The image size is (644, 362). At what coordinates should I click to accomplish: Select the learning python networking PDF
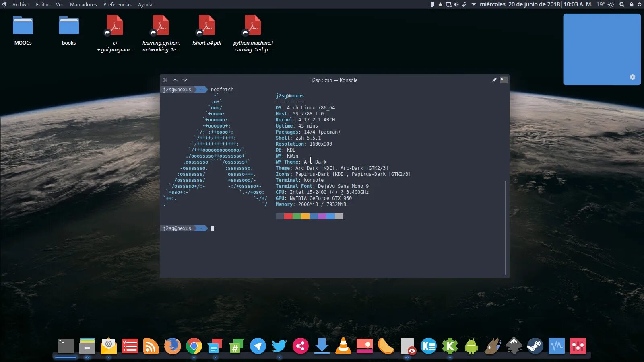click(x=161, y=34)
